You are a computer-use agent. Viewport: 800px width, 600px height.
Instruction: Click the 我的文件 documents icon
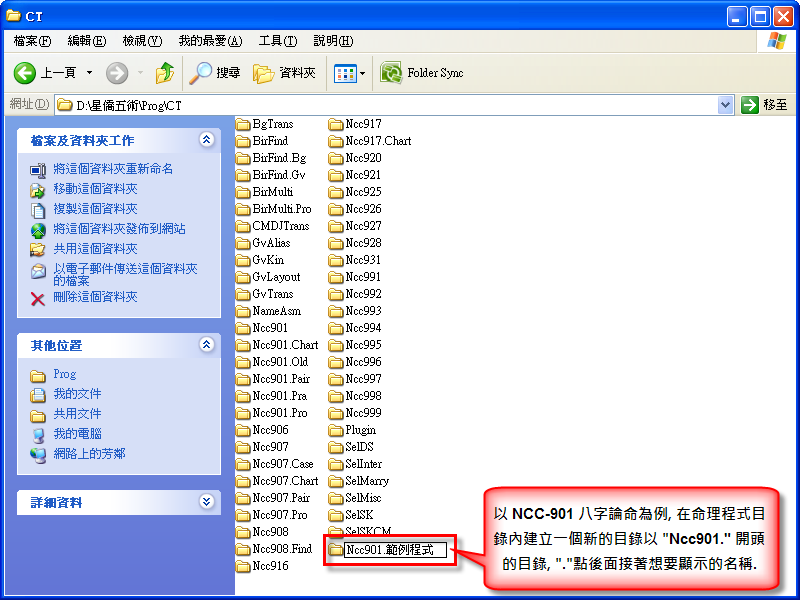pyautogui.click(x=38, y=395)
